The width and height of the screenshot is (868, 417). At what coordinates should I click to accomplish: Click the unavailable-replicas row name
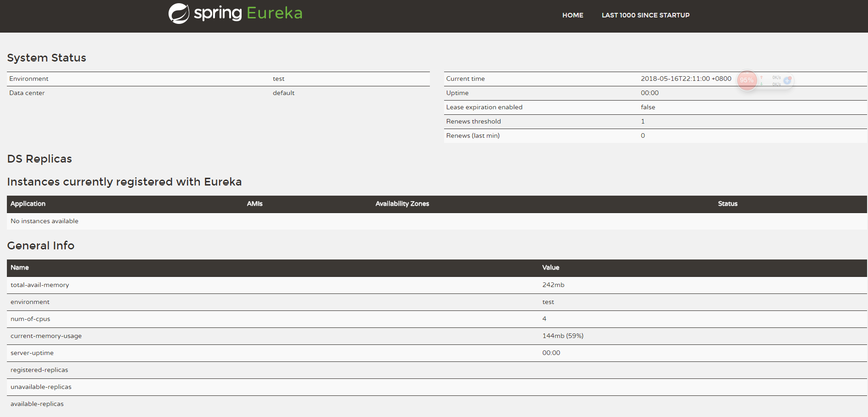point(41,387)
